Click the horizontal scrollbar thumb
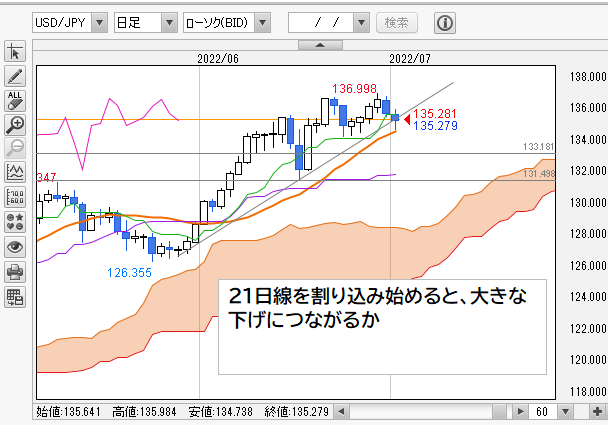 click(x=499, y=411)
